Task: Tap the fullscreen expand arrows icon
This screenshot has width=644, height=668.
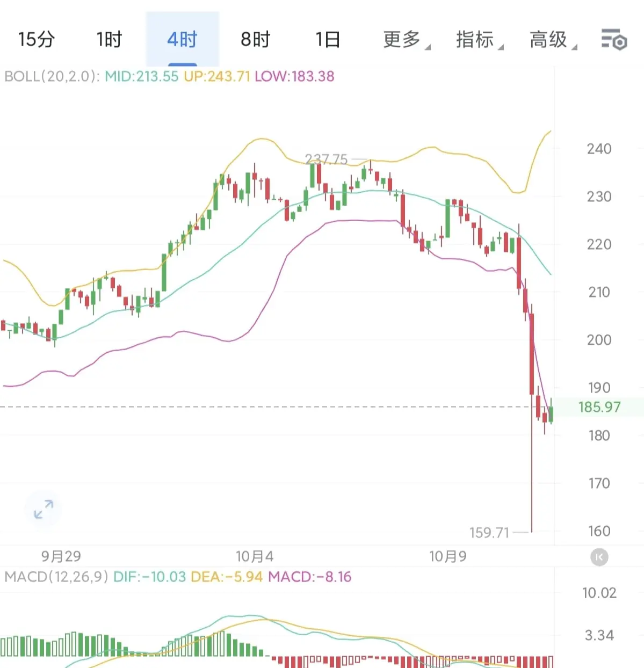Action: click(x=44, y=509)
